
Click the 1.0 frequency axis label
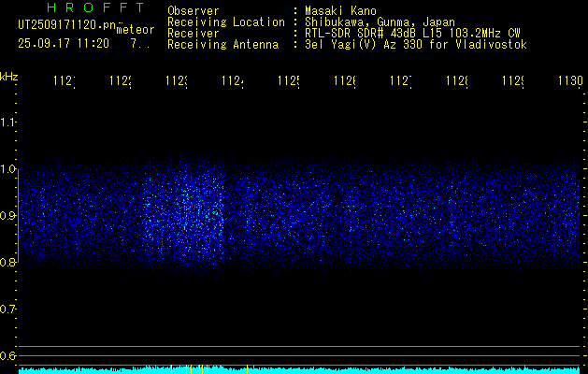(7, 169)
